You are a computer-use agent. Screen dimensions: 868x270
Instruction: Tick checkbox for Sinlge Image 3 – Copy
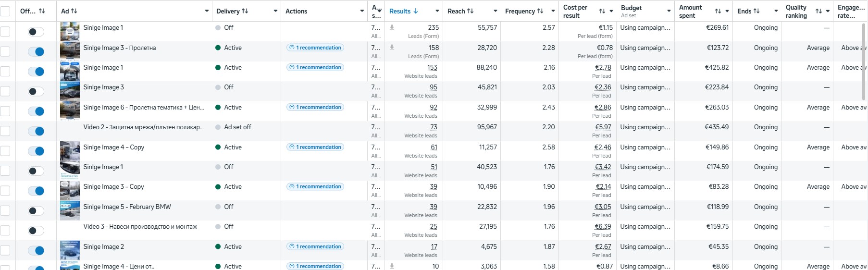point(5,191)
